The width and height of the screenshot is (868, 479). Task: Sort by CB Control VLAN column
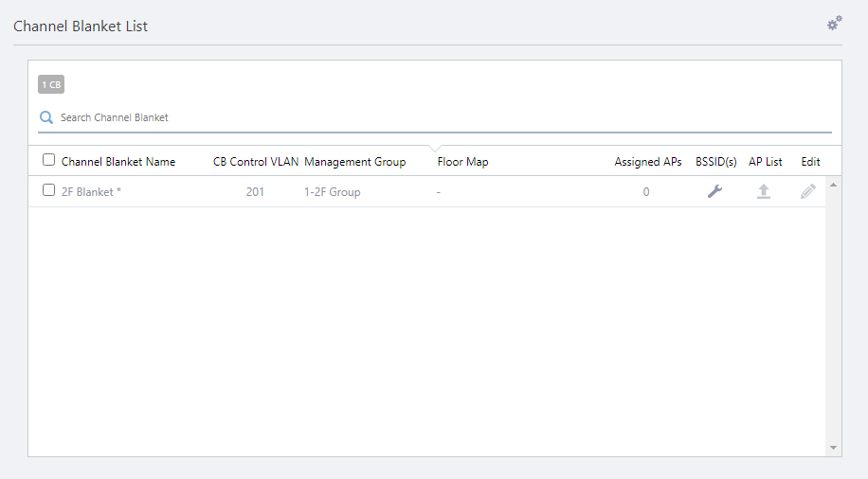click(x=256, y=162)
